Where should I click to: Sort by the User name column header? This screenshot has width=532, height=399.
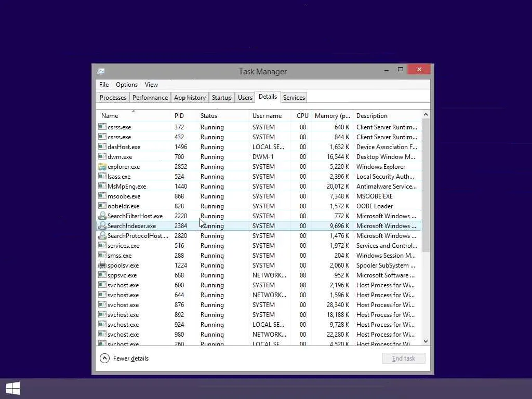tap(270, 115)
